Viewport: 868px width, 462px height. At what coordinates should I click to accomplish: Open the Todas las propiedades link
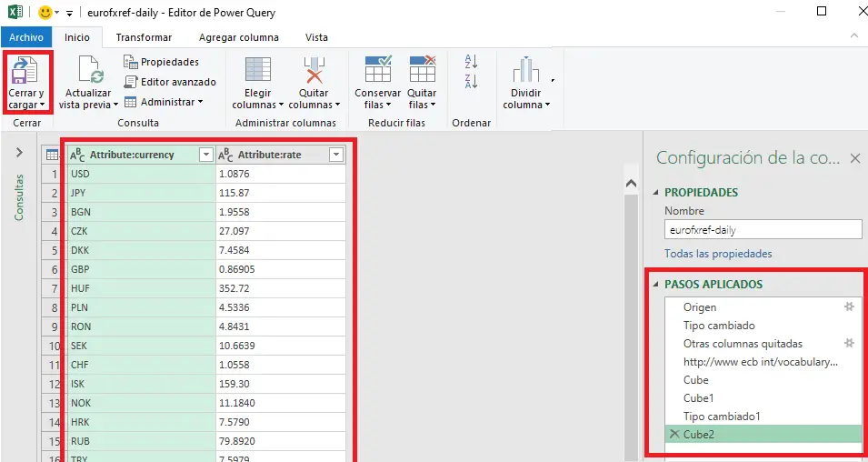[718, 254]
